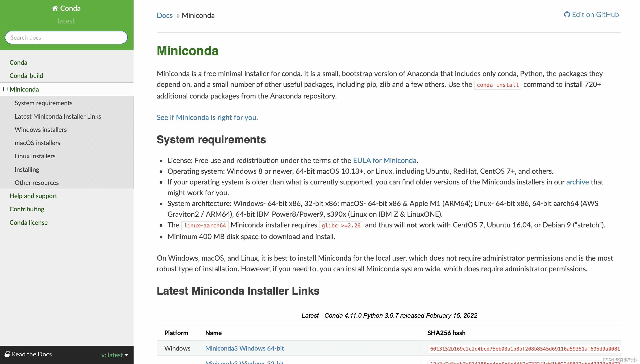
Task: Collapse the Miniconda sidebar section
Action: 5,89
